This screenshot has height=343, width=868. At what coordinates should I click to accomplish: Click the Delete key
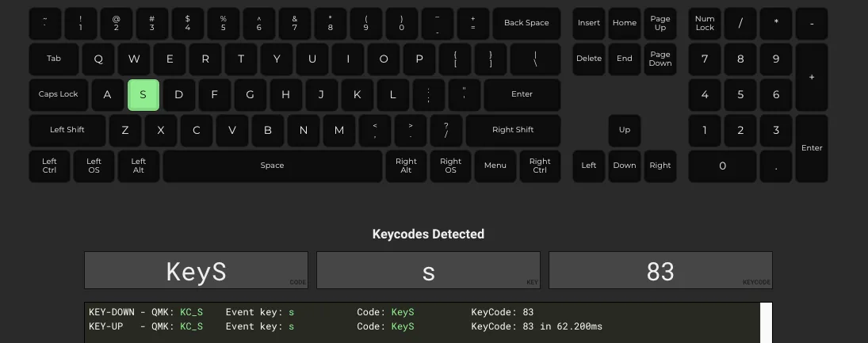(589, 59)
